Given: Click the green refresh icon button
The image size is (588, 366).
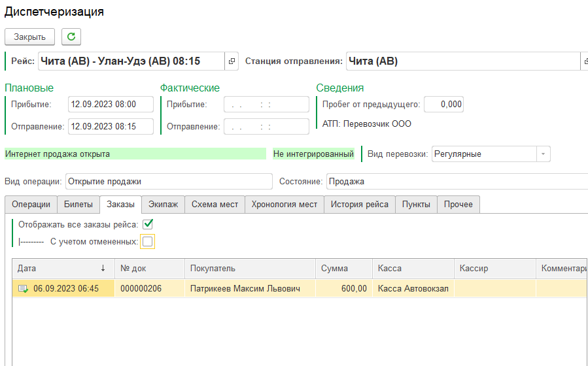Looking at the screenshot, I should click(x=71, y=37).
